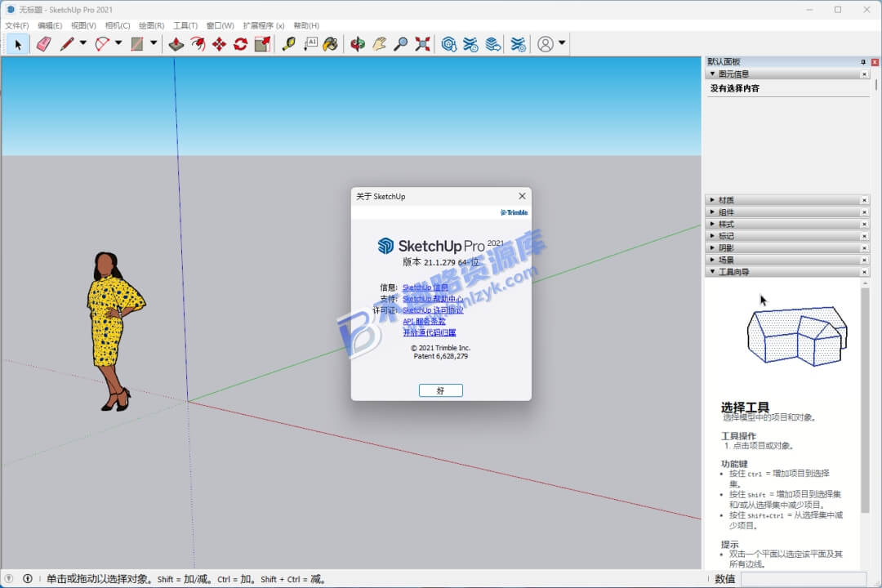Open the 3D Warehouse

pyautogui.click(x=448, y=44)
